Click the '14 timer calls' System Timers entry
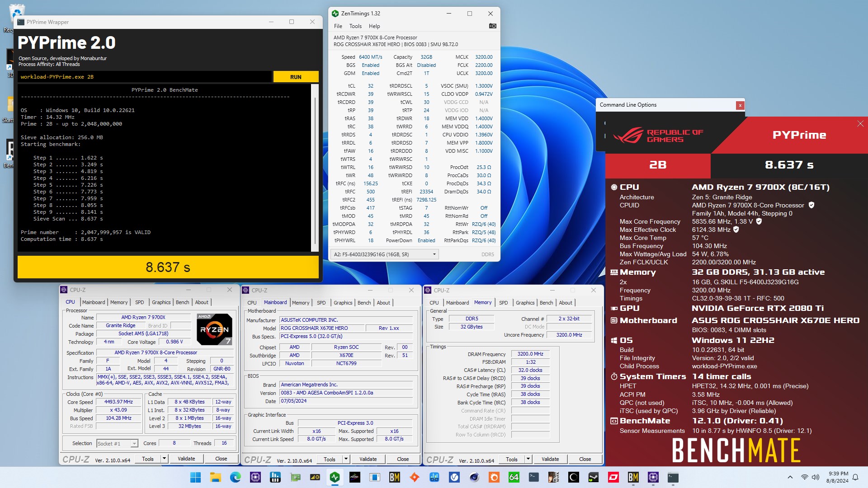 pyautogui.click(x=722, y=376)
